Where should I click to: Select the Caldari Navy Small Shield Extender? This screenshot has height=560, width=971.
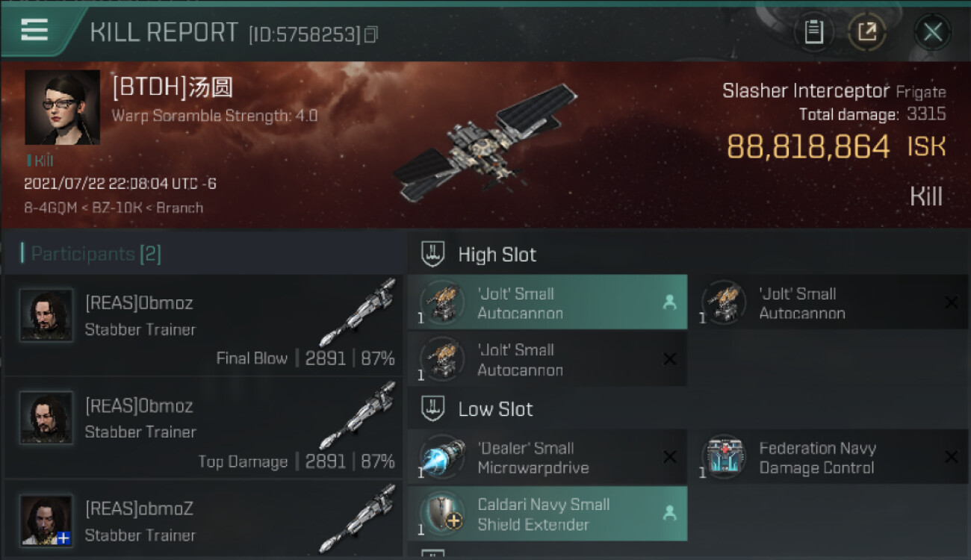pyautogui.click(x=547, y=514)
